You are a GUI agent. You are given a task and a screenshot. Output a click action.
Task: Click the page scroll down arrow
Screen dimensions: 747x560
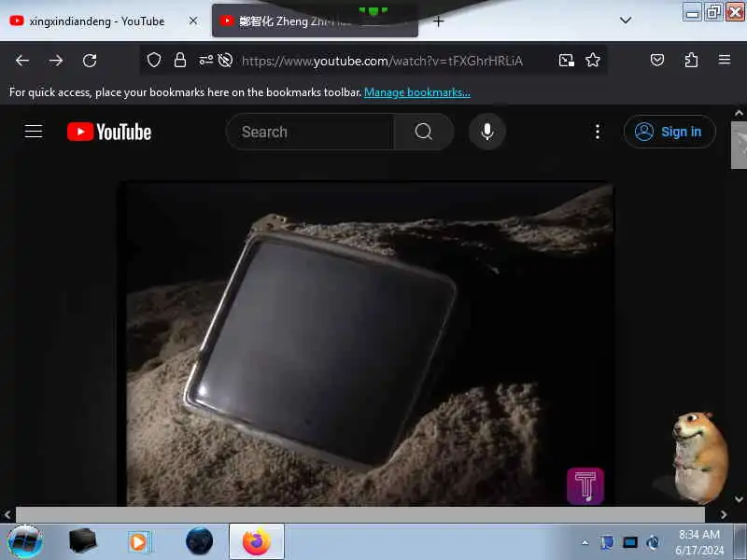coord(739,499)
